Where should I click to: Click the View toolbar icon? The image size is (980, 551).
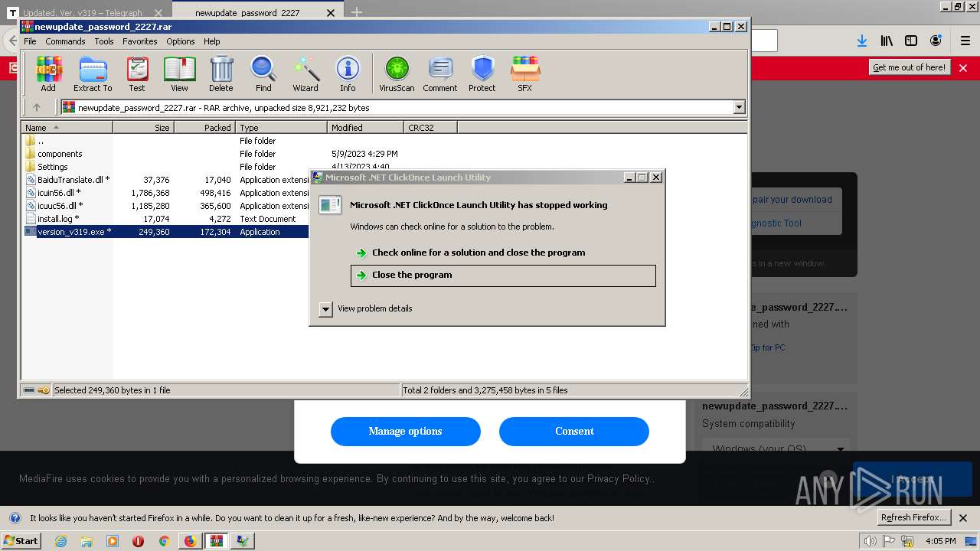tap(179, 74)
